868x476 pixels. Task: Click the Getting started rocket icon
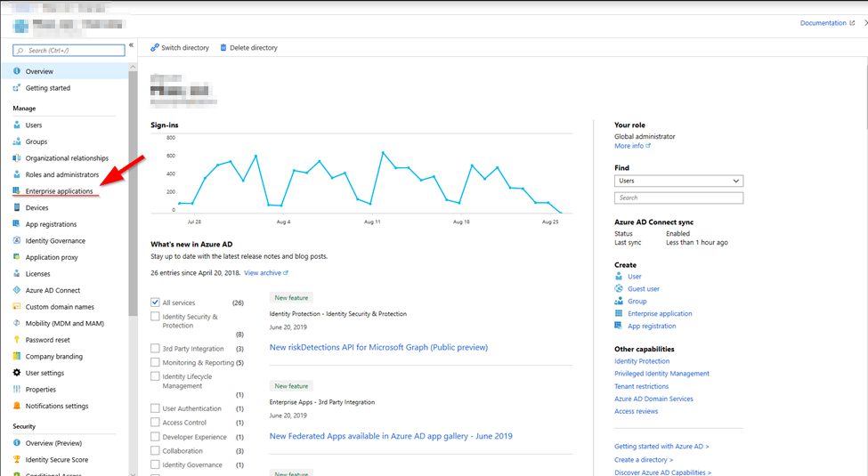point(17,87)
